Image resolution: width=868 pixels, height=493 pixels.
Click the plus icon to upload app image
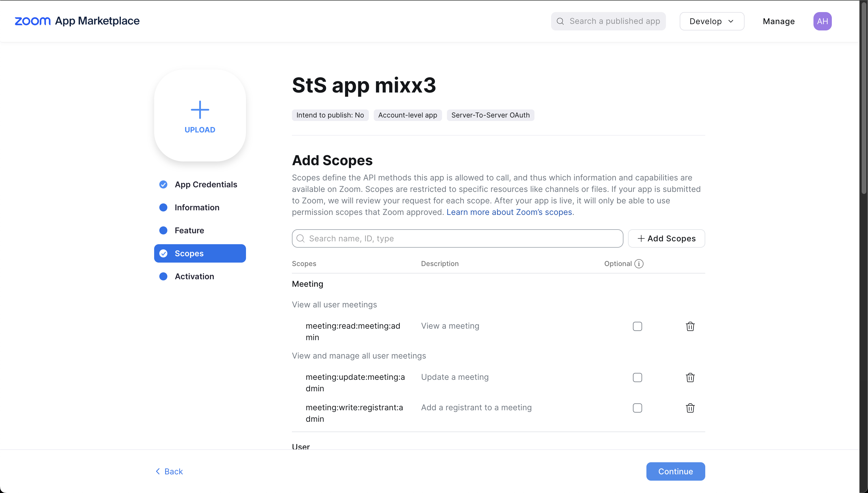pyautogui.click(x=200, y=110)
